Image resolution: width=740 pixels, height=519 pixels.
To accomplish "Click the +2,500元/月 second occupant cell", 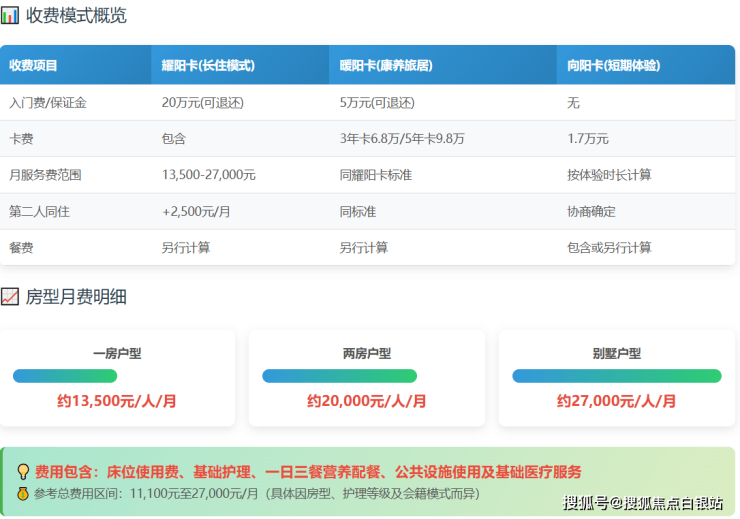I will (196, 211).
